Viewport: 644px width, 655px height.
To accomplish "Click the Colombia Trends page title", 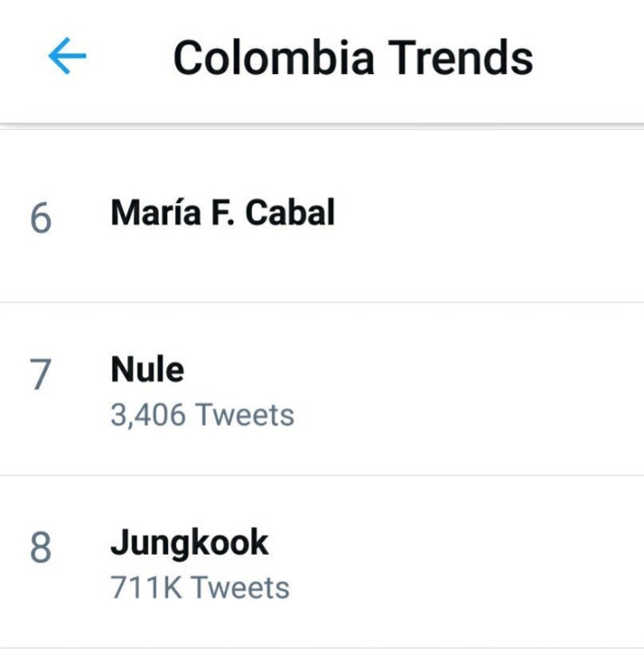I will point(352,58).
